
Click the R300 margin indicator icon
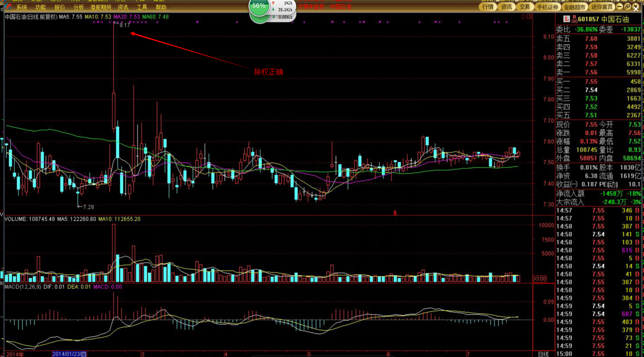pyautogui.click(x=573, y=19)
